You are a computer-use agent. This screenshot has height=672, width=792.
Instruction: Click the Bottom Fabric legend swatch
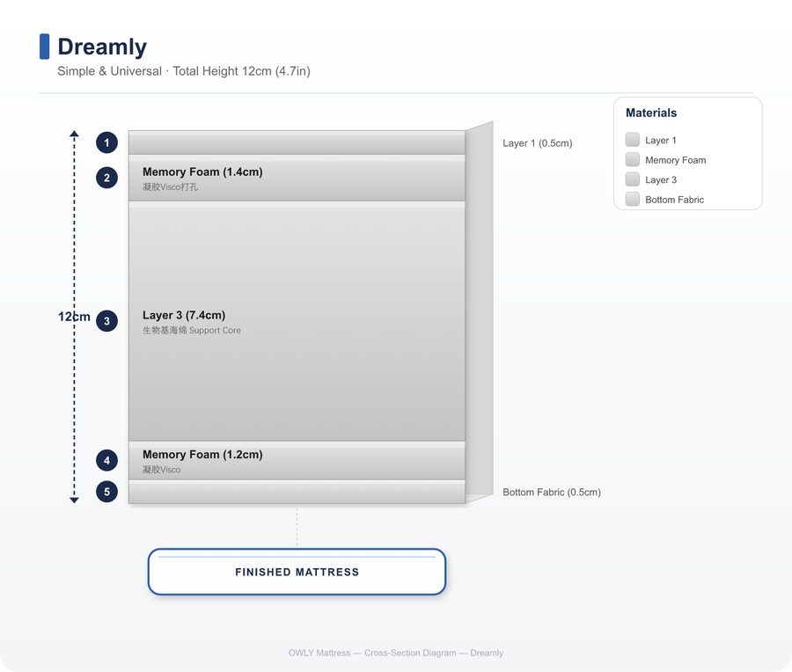[633, 199]
